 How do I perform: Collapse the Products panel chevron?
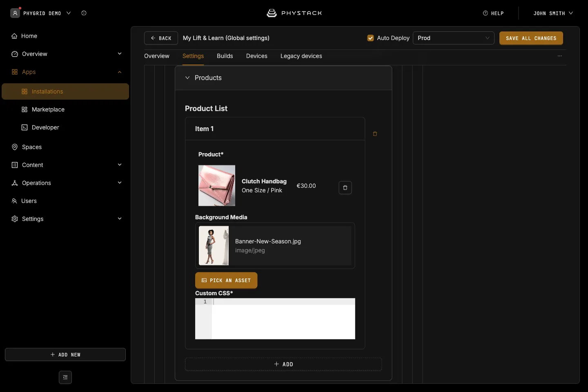point(187,78)
